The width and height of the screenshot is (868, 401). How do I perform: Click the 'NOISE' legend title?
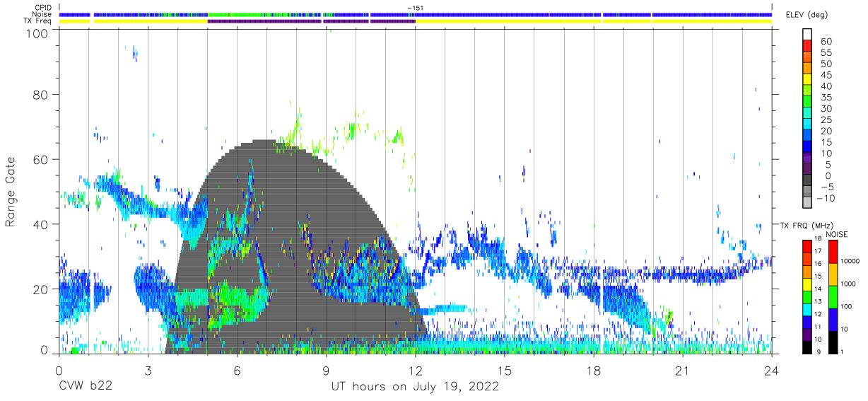[x=837, y=234]
